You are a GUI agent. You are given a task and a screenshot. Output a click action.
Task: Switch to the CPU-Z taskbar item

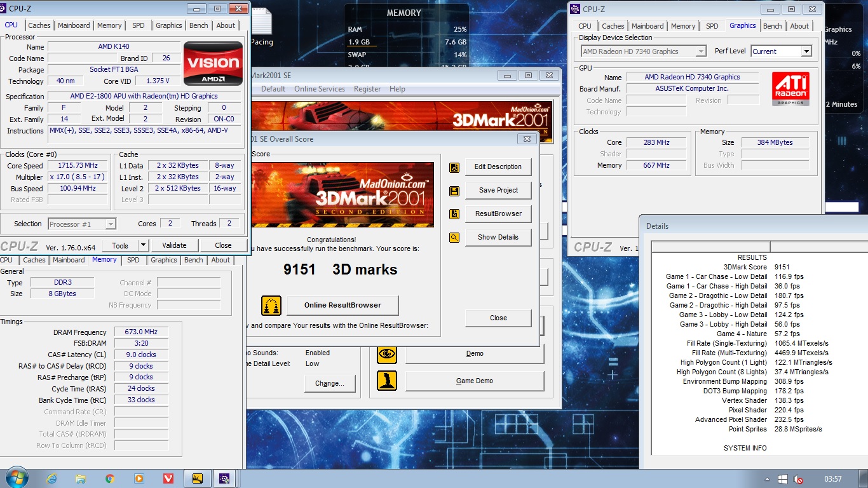[x=224, y=478]
